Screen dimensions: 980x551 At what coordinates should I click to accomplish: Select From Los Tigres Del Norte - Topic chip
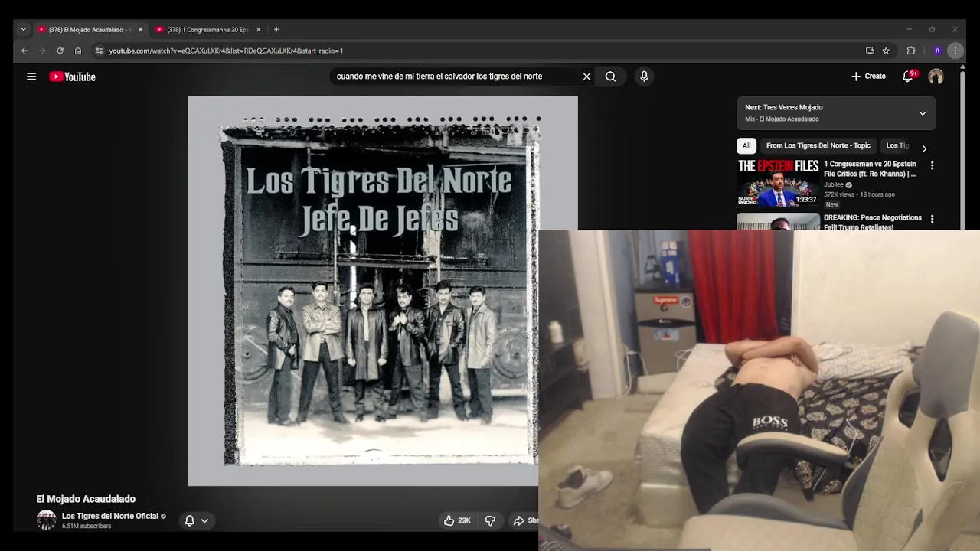tap(818, 145)
